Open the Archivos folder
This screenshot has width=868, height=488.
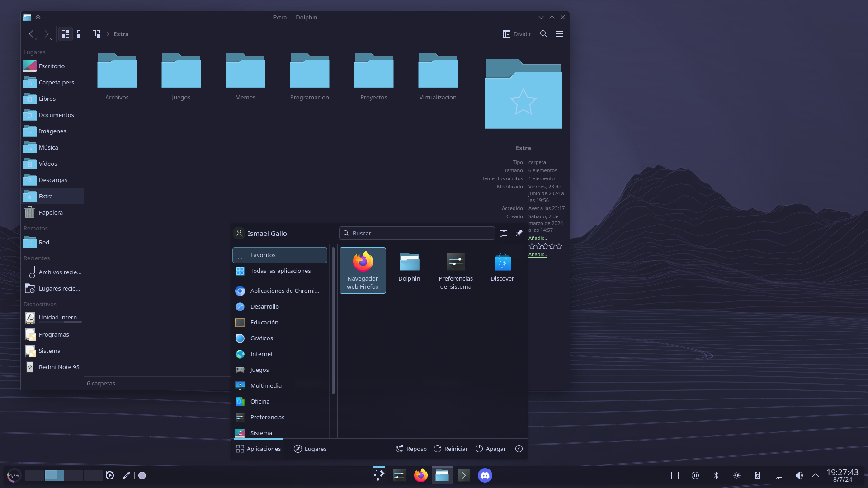click(117, 77)
